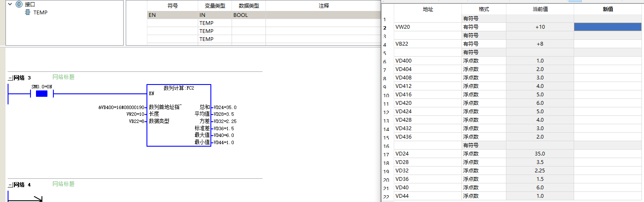Select the TEMP item in interface tree
644x202 pixels.
[x=40, y=13]
